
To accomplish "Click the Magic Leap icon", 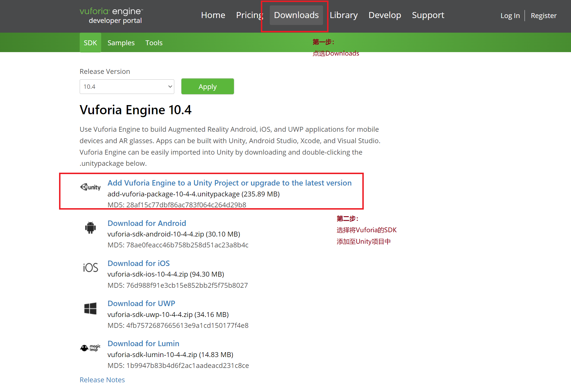I will [90, 347].
